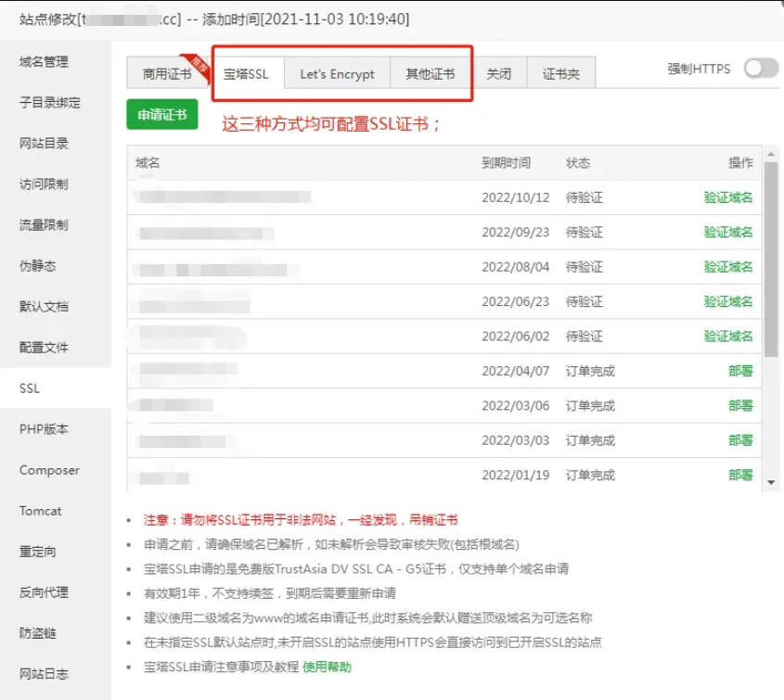
Task: Open the 证书夹 tab
Action: (561, 74)
